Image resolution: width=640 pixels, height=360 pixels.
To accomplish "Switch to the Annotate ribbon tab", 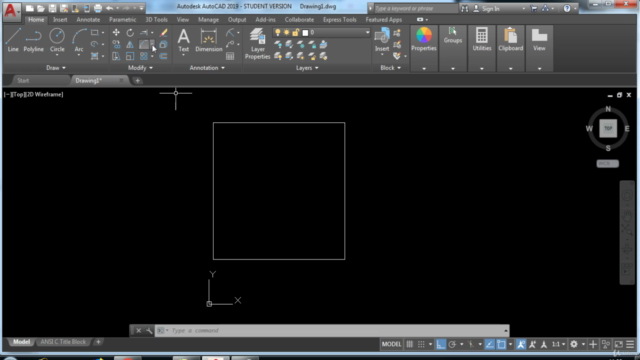I will (88, 20).
